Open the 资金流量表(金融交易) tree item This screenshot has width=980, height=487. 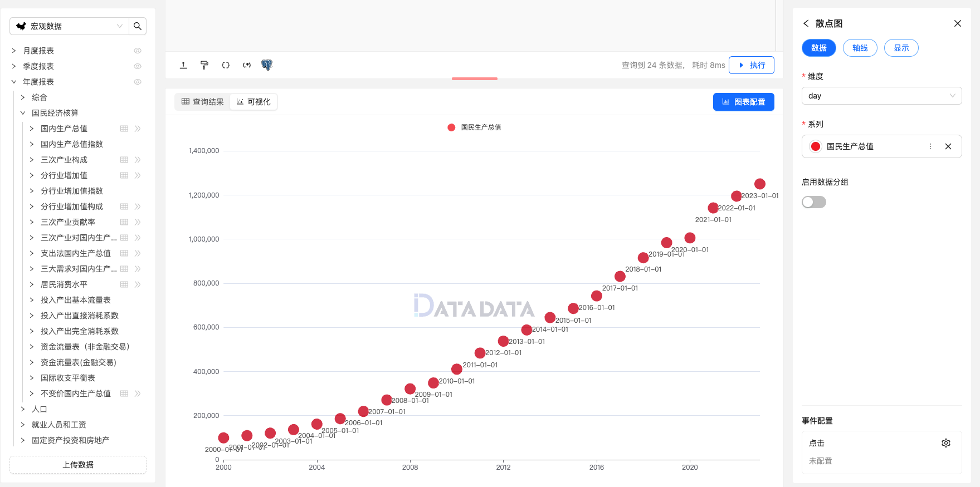[x=79, y=362]
